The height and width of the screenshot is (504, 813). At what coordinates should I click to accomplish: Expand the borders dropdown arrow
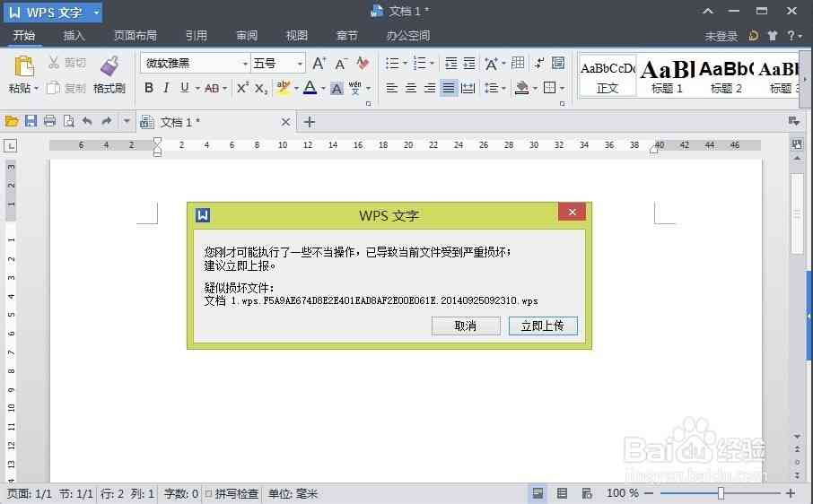[562, 89]
